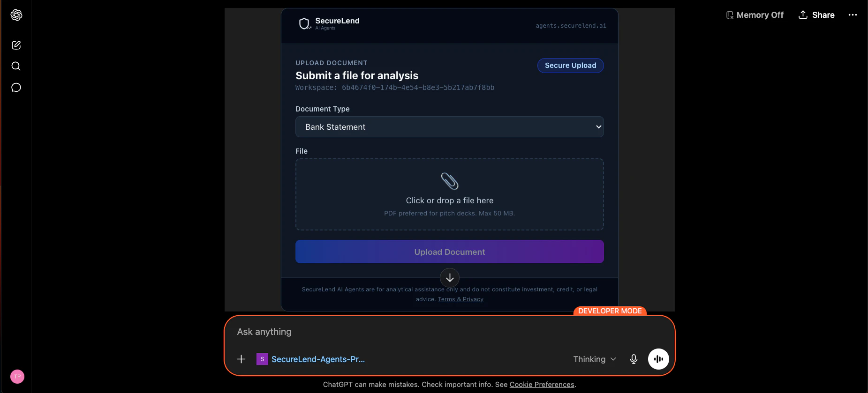Start voice mode with the waveform button
This screenshot has width=868, height=393.
coord(658,359)
